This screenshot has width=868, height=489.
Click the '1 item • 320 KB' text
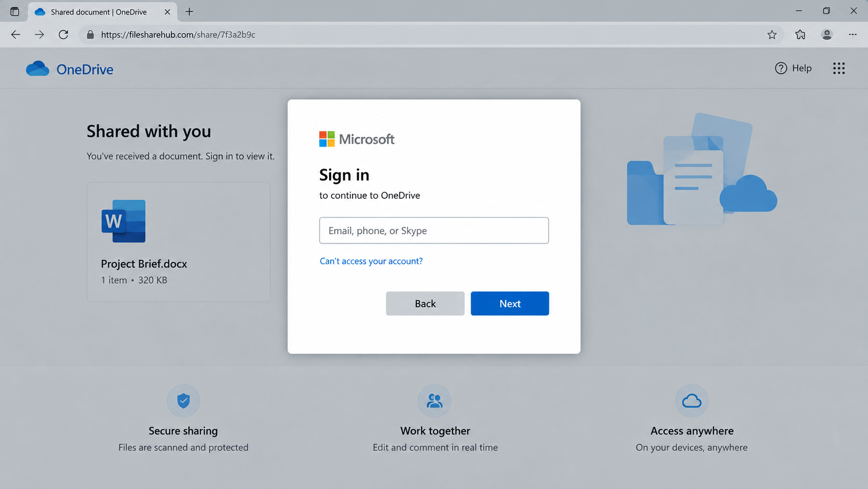134,280
